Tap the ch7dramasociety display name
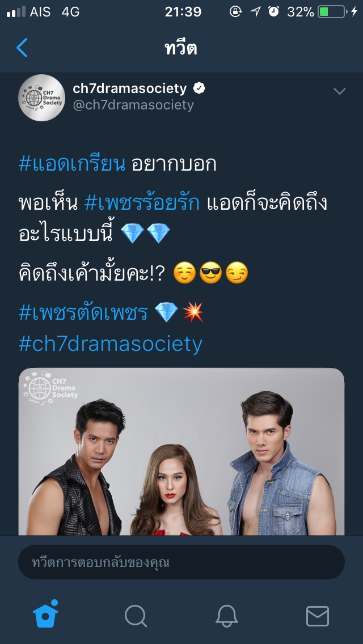 [129, 88]
